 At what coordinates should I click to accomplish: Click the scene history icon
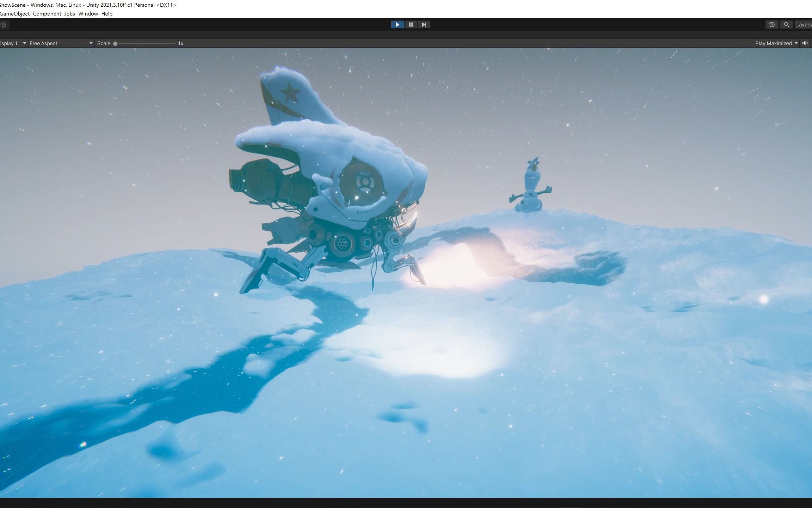point(772,24)
